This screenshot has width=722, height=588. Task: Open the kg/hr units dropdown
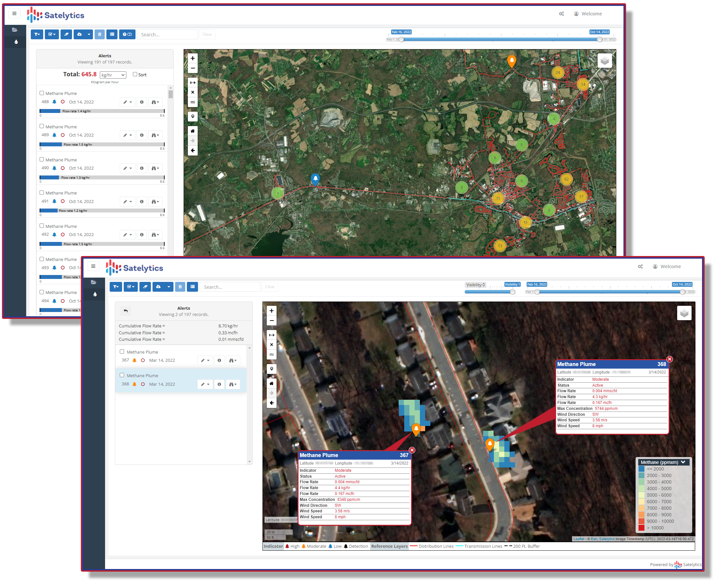113,75
